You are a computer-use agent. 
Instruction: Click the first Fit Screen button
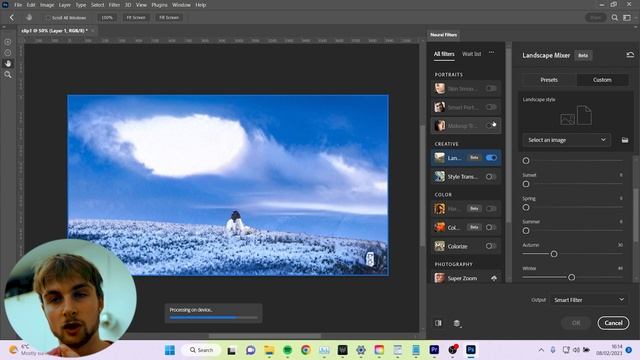(x=136, y=18)
